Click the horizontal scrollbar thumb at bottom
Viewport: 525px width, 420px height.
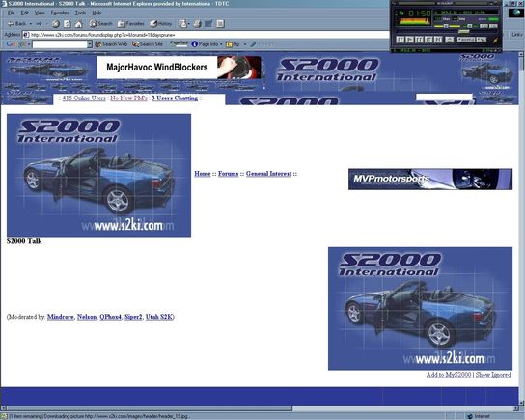[x=150, y=408]
